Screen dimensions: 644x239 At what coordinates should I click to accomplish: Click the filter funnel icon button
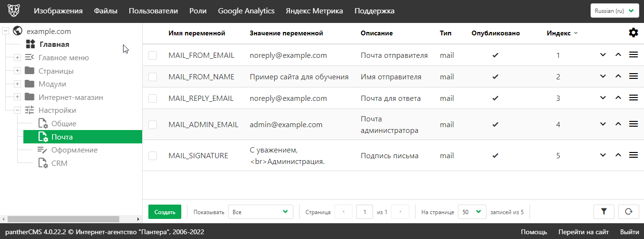pos(603,212)
